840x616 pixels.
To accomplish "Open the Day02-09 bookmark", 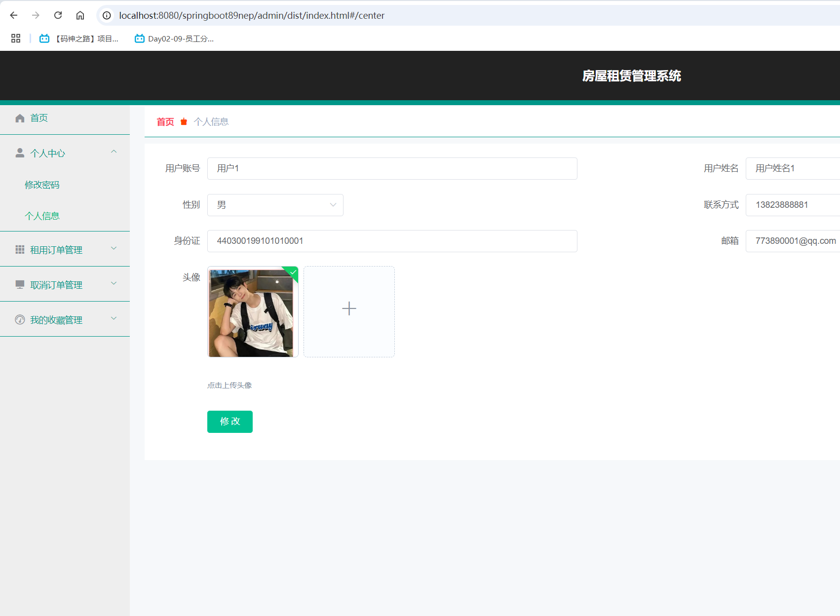I will [174, 38].
